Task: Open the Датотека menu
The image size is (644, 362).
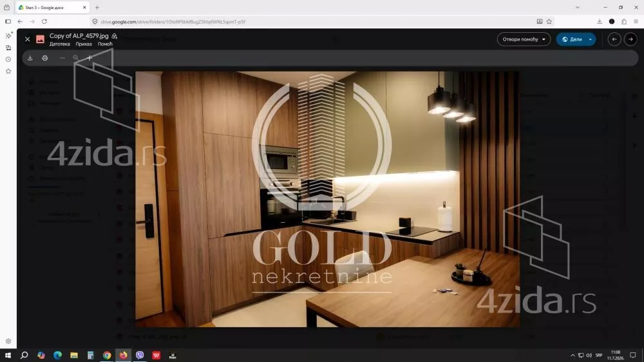Action: (x=59, y=44)
